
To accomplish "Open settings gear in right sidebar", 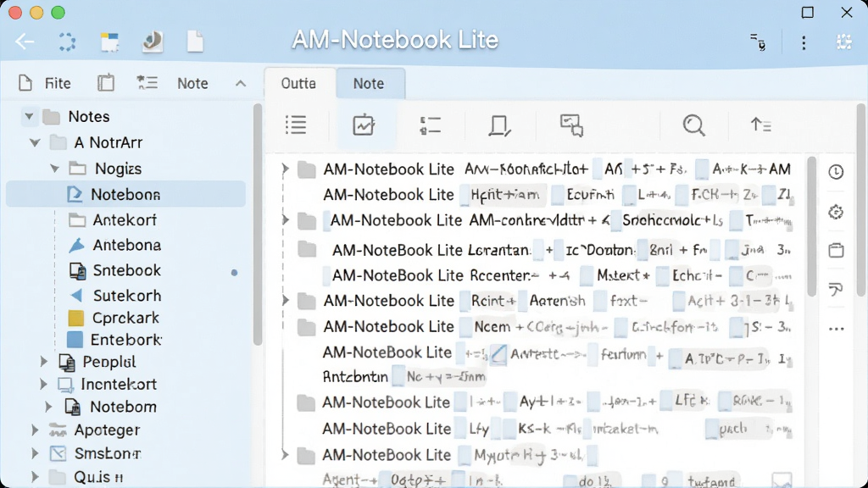I will (836, 212).
